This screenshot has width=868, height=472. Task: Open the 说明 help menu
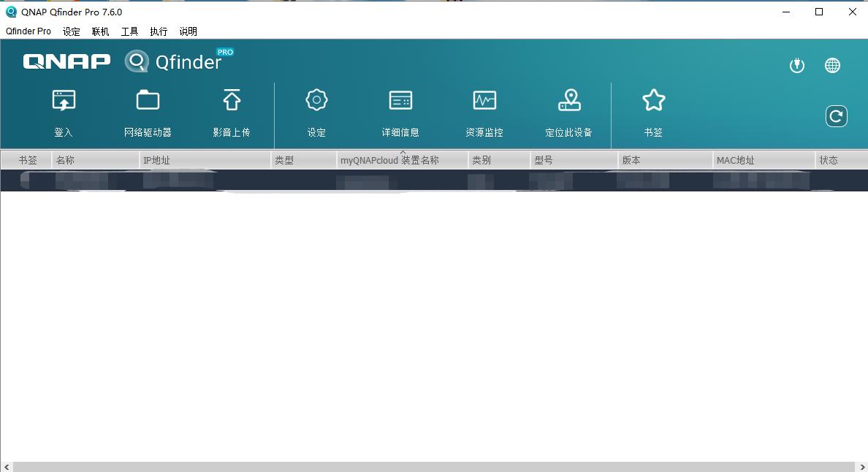188,31
